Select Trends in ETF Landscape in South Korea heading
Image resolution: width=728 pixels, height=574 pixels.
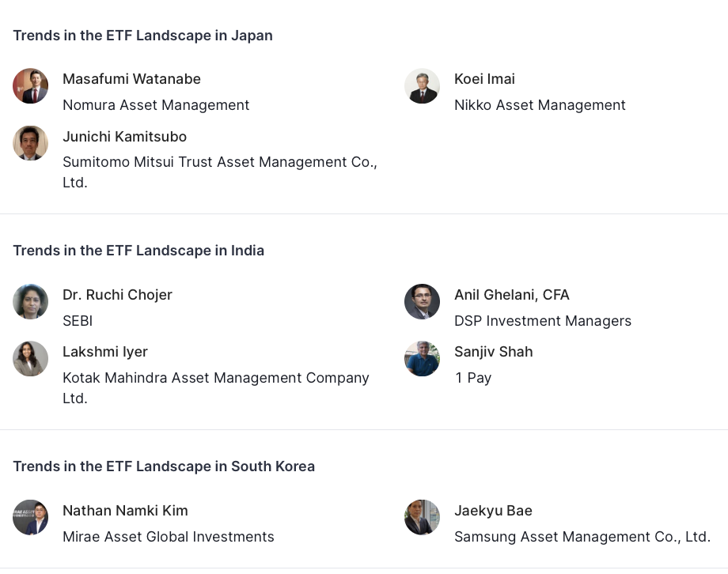tap(164, 466)
